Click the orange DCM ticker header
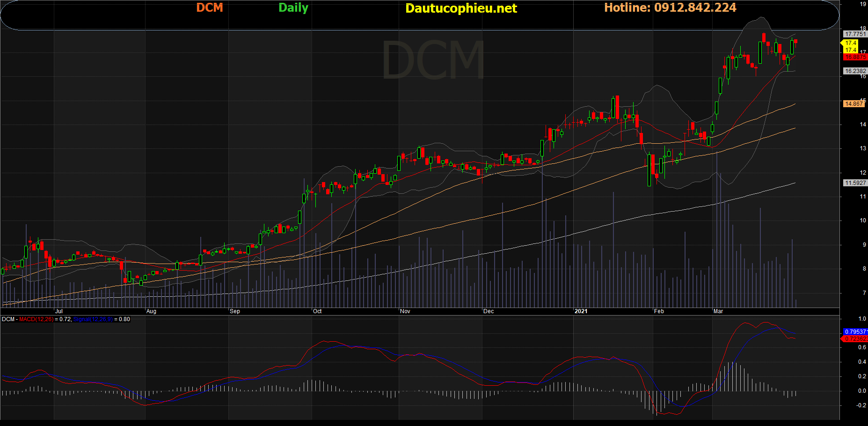 point(209,7)
